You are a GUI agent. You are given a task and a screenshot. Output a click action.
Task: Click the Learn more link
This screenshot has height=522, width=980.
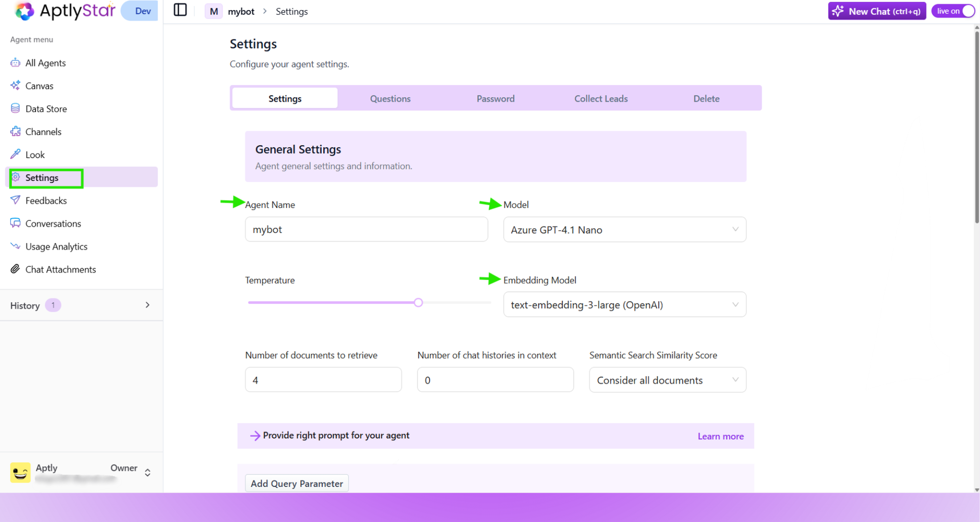click(720, 436)
